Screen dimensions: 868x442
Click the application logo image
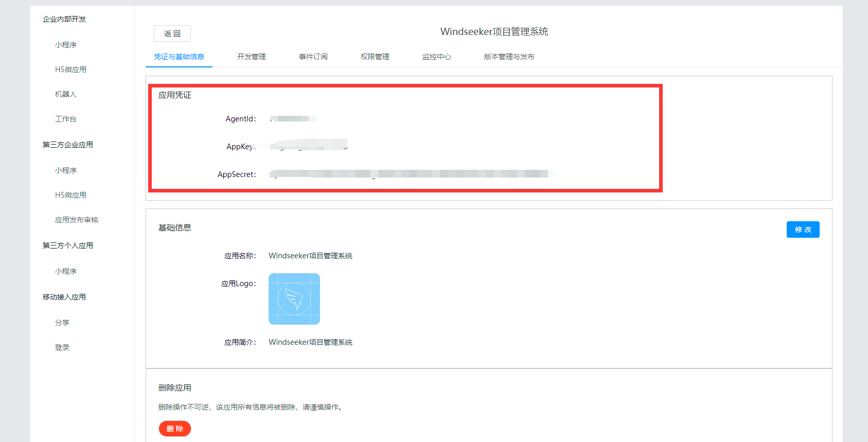tap(294, 299)
